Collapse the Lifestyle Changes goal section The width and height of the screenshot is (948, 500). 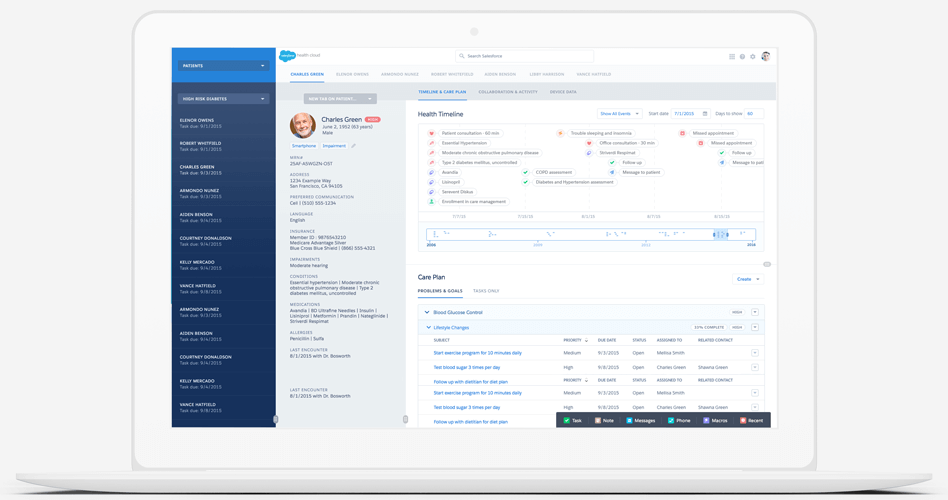pyautogui.click(x=428, y=327)
